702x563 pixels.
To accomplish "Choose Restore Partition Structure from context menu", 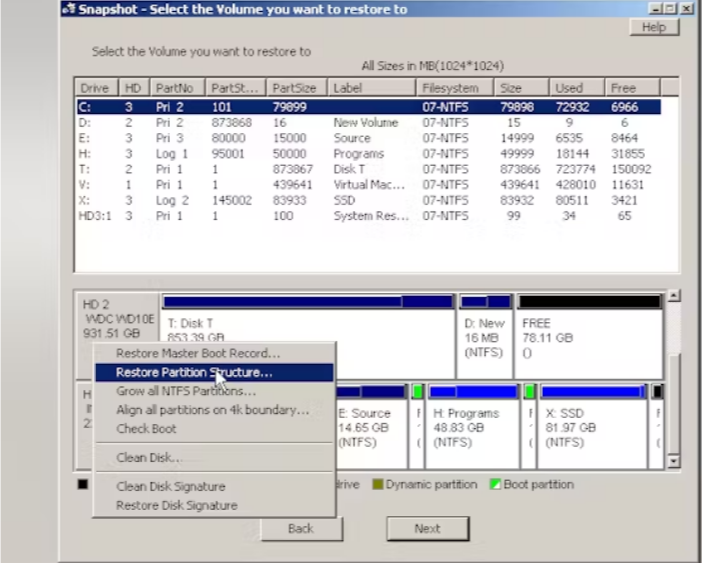I will coord(194,372).
